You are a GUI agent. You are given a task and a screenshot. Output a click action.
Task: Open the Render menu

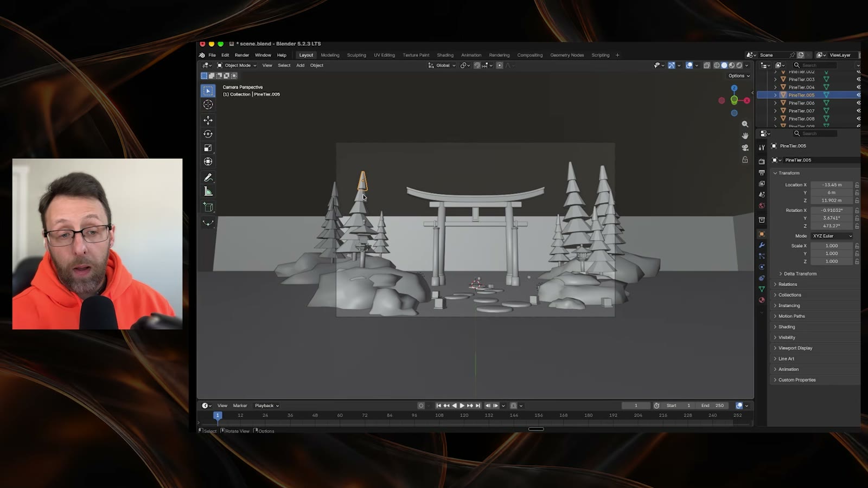click(242, 55)
